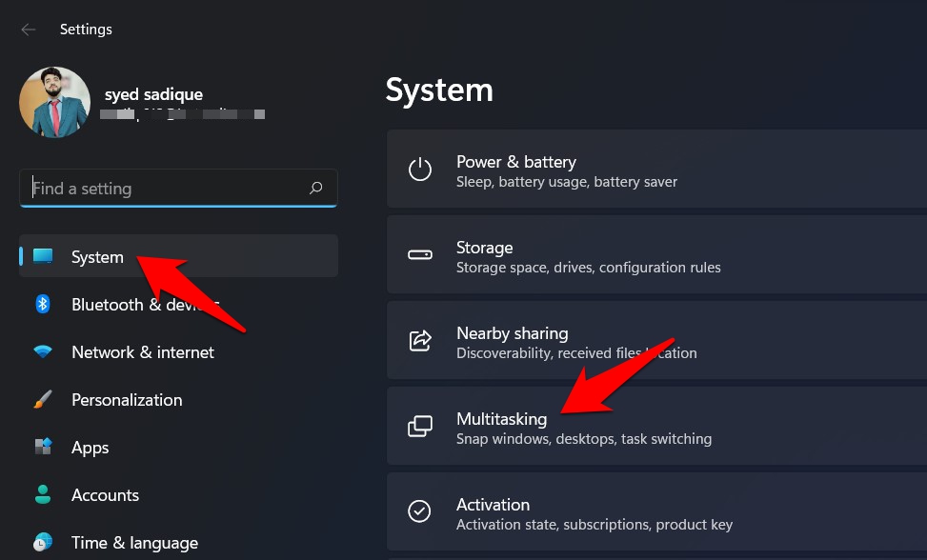Click syed sadique's profile picture
Screen dimensions: 927x560
coord(54,101)
